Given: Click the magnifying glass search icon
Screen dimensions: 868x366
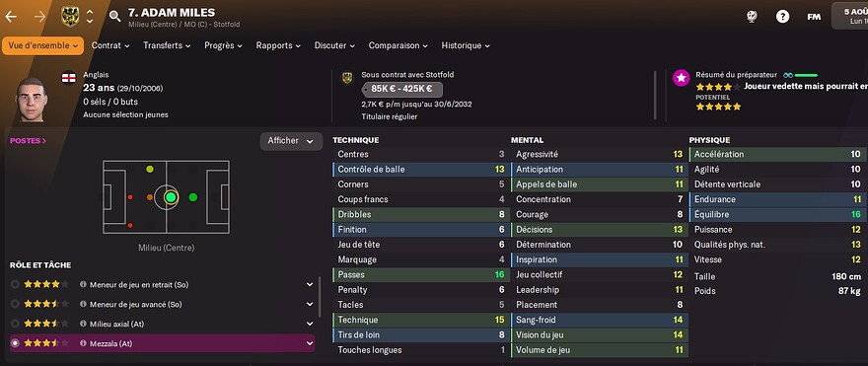Looking at the screenshot, I should point(114,16).
